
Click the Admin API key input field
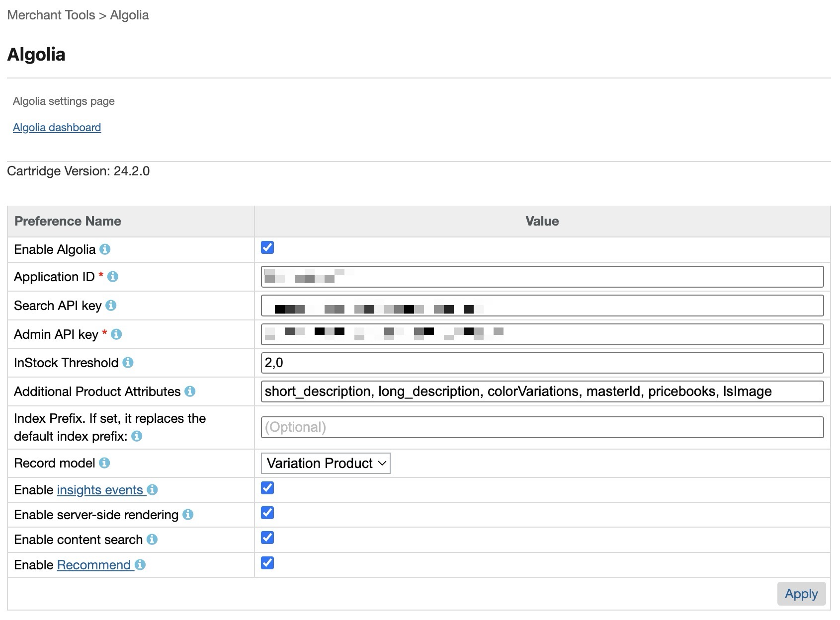click(x=542, y=334)
